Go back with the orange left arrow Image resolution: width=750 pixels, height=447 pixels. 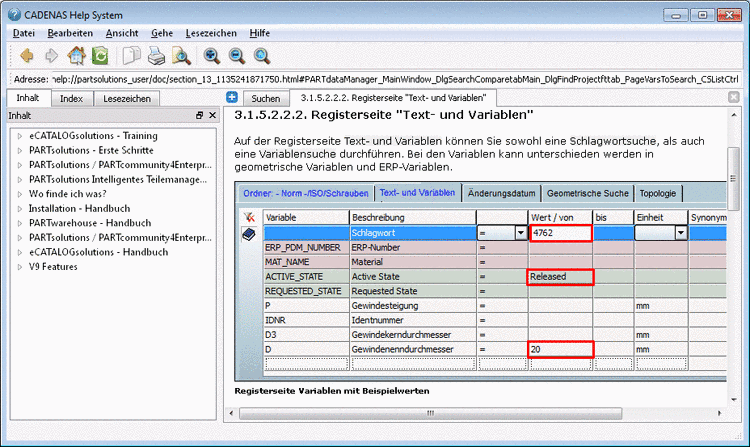click(x=27, y=56)
